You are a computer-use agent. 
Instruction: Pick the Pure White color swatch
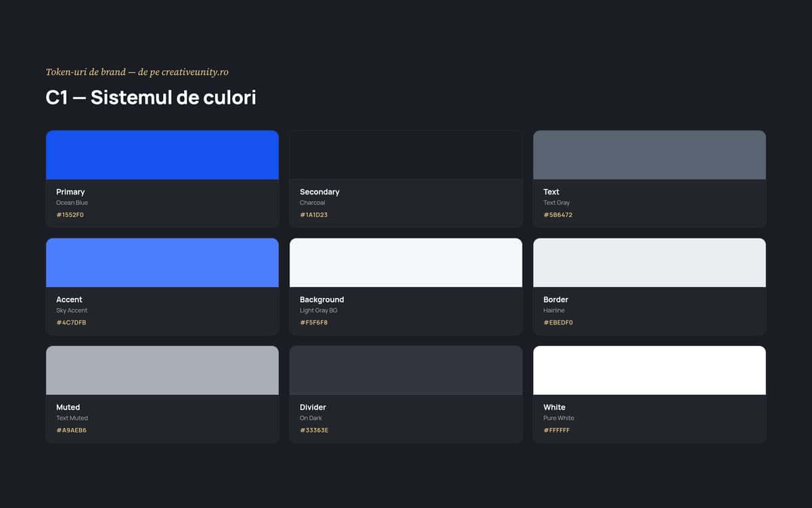(x=650, y=371)
